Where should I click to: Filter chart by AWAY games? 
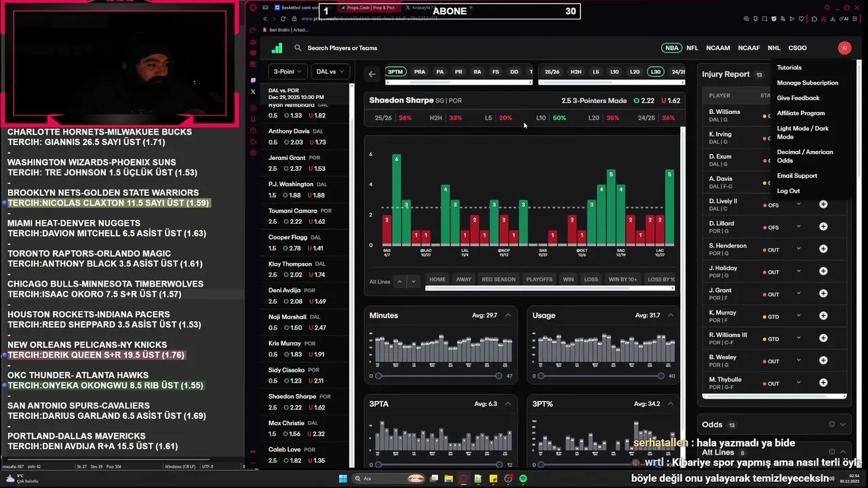464,279
